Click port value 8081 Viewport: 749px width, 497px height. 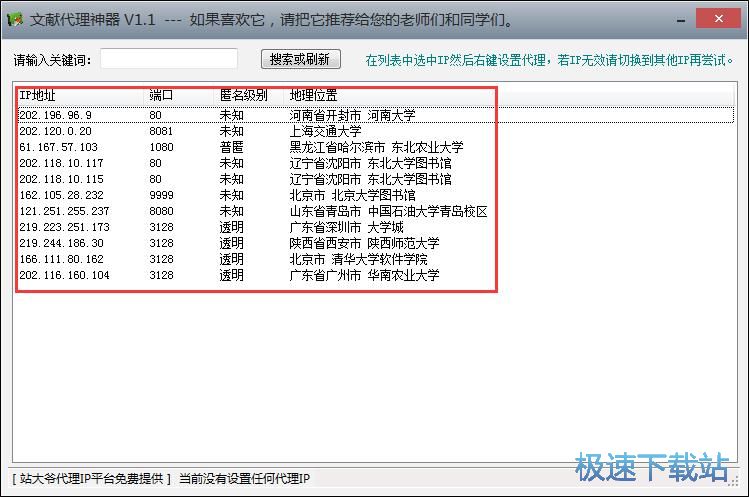(x=161, y=131)
